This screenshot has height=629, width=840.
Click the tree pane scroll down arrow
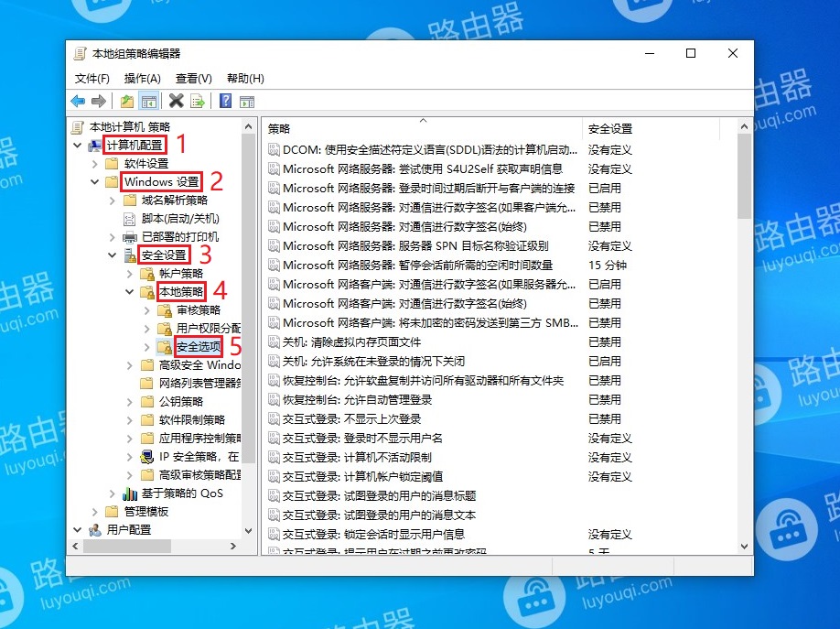tap(248, 531)
